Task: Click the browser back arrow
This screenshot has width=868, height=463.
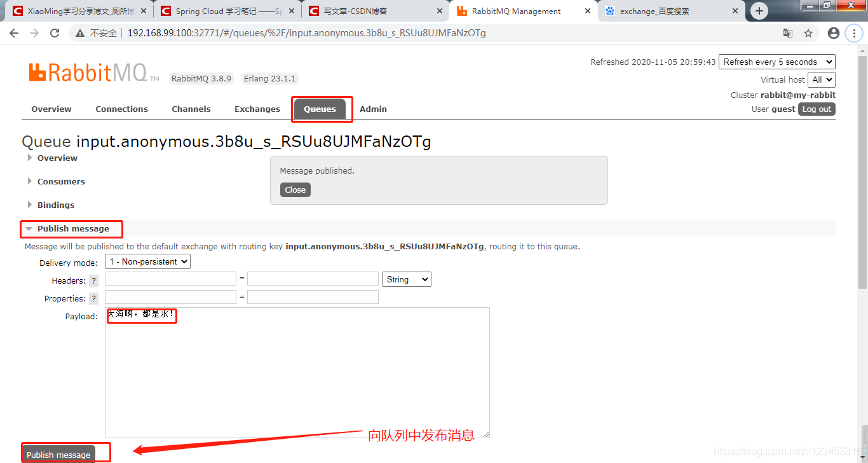Action: [14, 33]
